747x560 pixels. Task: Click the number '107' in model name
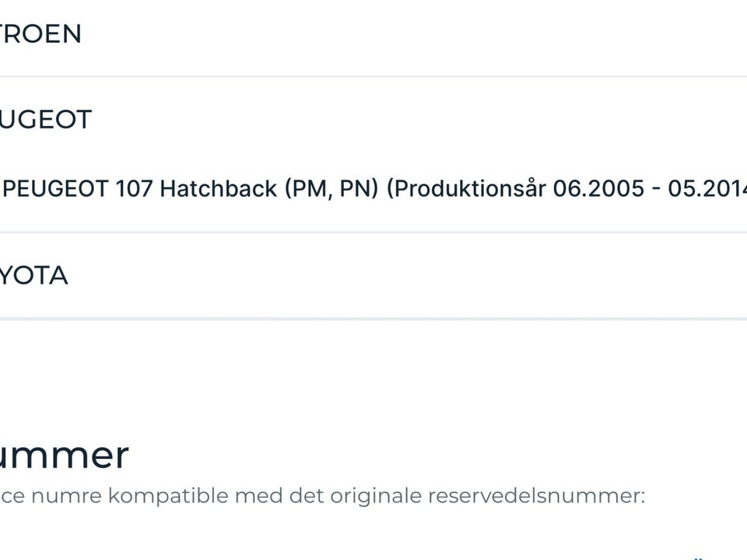pos(134,189)
